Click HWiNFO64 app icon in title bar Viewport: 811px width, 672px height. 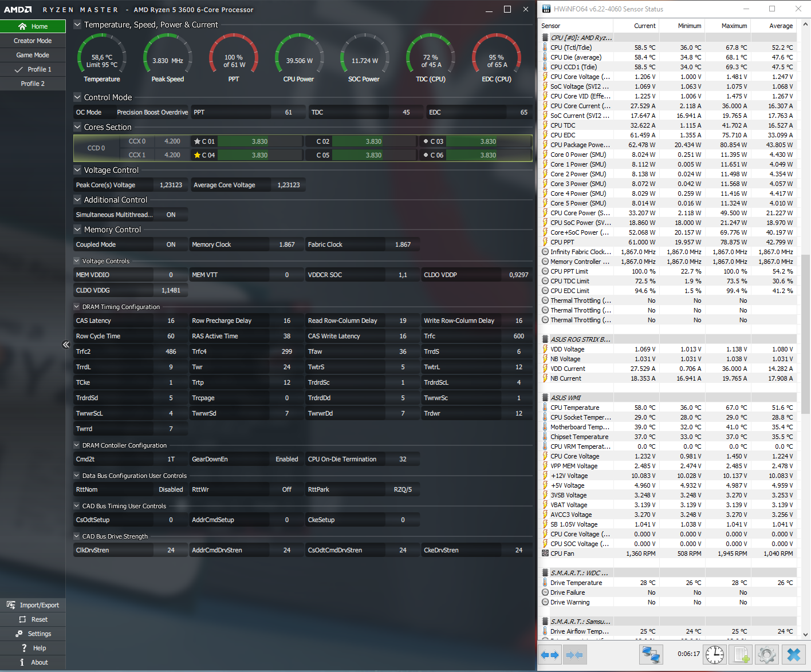tap(546, 9)
